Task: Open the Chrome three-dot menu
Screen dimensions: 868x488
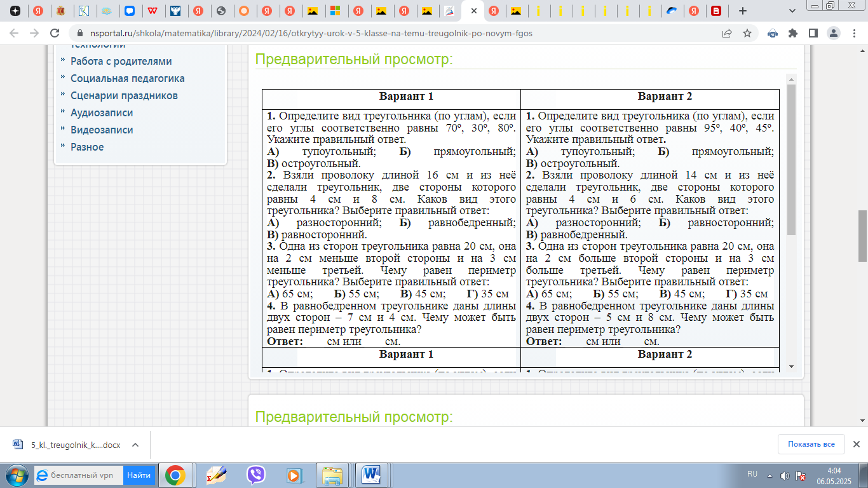Action: click(x=853, y=33)
